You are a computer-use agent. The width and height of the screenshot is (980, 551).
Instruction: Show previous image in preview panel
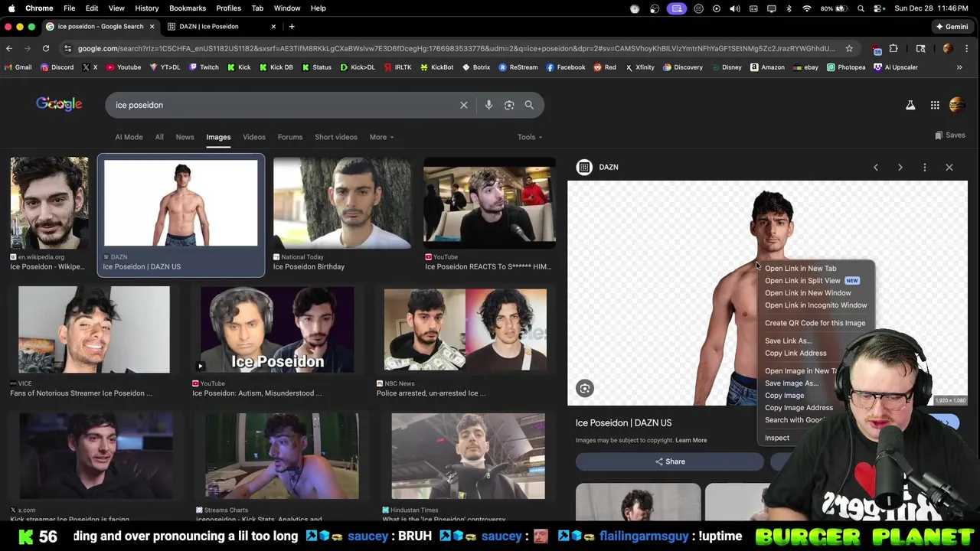[876, 167]
